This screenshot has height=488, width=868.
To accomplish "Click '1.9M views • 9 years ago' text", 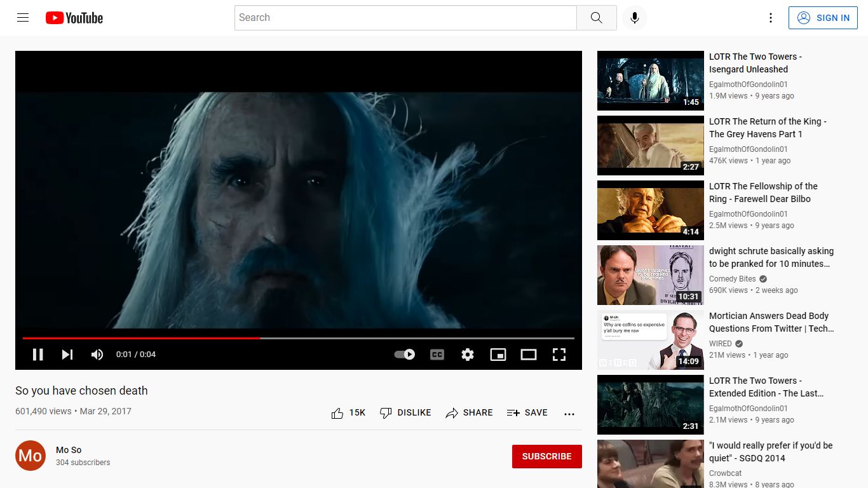I will pos(752,96).
